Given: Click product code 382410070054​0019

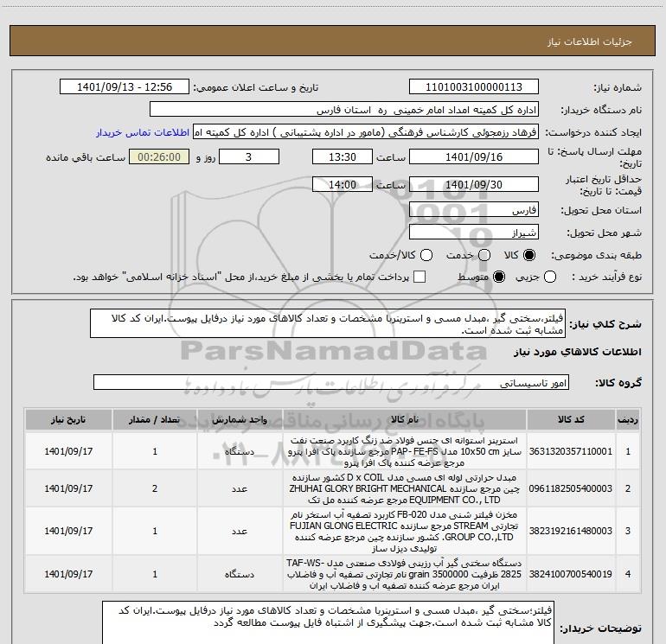Looking at the screenshot, I should pos(571,574).
